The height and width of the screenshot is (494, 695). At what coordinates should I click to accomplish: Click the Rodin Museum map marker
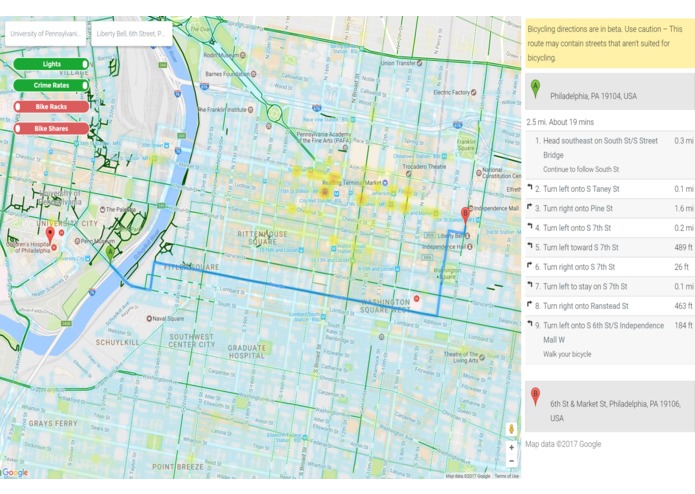pos(242,55)
